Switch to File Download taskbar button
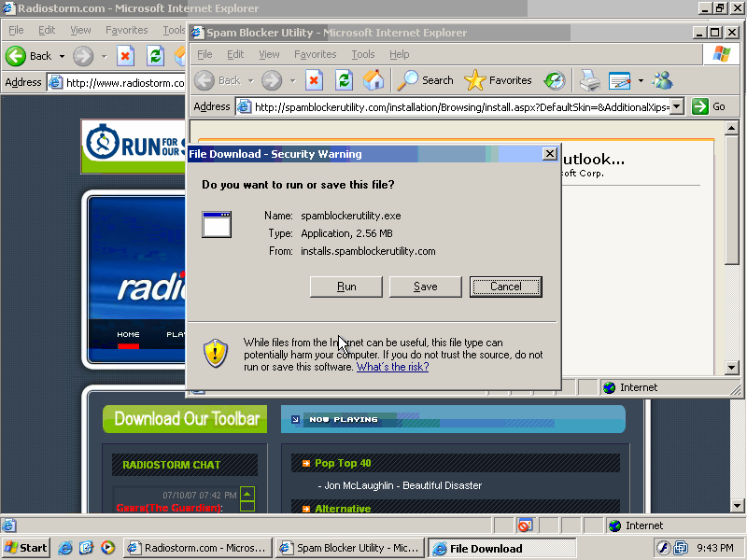The height and width of the screenshot is (560, 747). [x=502, y=549]
